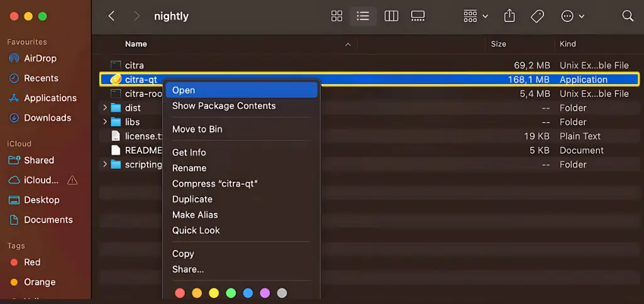
Task: Go back using the back arrow
Action: (x=112, y=16)
